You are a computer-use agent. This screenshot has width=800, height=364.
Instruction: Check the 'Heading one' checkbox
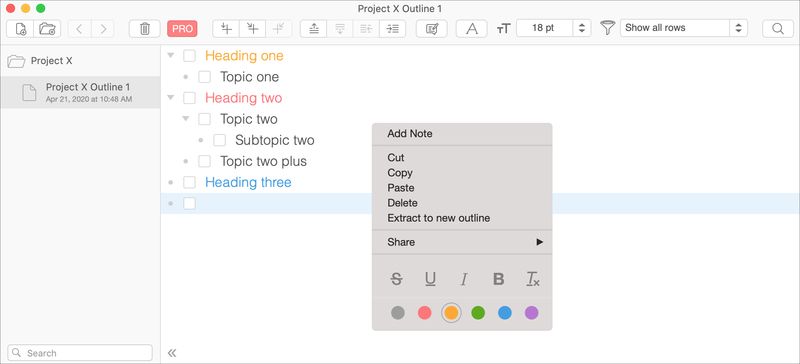189,56
